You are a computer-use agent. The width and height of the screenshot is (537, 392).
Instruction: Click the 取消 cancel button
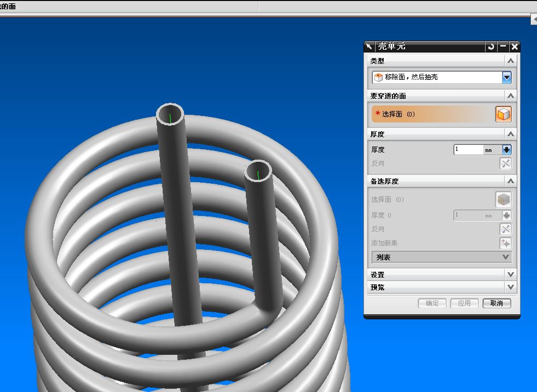[x=496, y=303]
